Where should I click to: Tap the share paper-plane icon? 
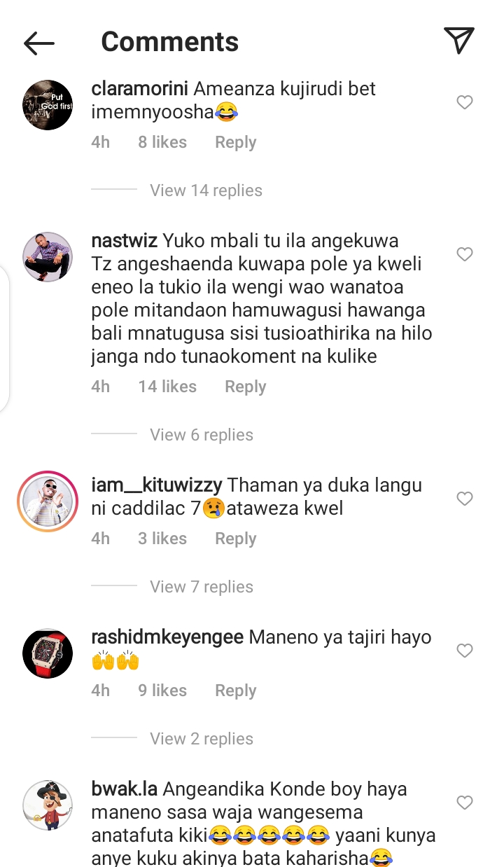coord(459,41)
